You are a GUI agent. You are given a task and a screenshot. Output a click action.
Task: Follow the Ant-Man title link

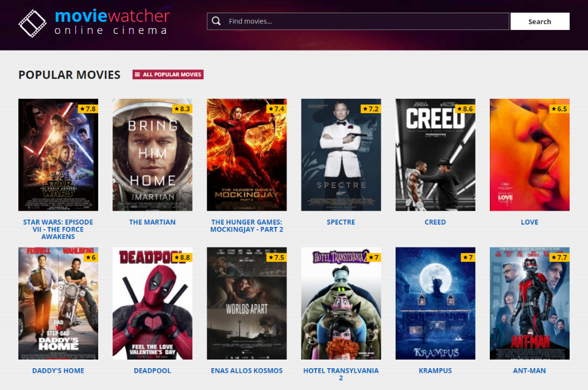(x=529, y=370)
